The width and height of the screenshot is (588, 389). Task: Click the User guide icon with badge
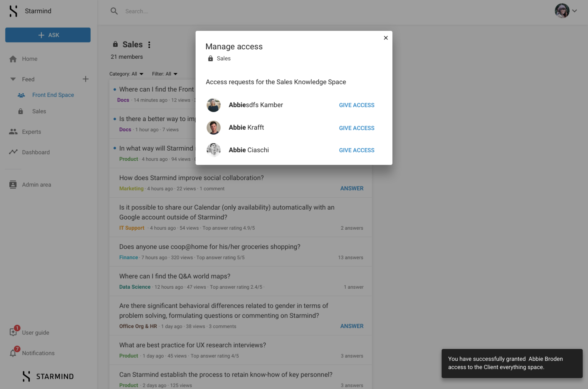tap(14, 331)
